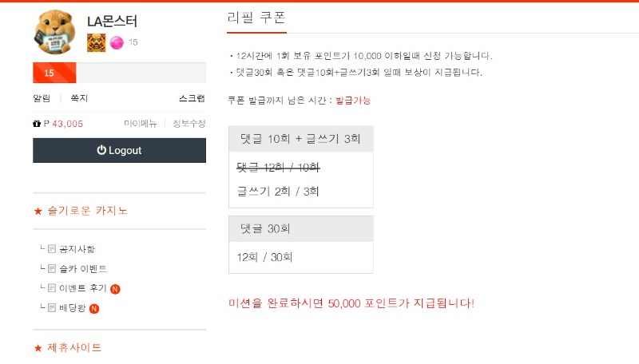Viewport: 639px width, 364px height.
Task: Select the 리필 쿠폰 tab heading
Action: pyautogui.click(x=256, y=18)
